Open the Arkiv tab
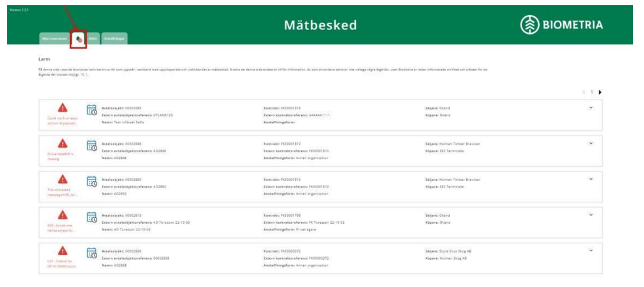Image resolution: width=644 pixels, height=287 pixels. tap(93, 40)
